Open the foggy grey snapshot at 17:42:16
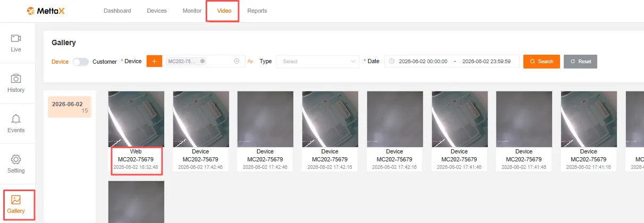 [x=395, y=119]
